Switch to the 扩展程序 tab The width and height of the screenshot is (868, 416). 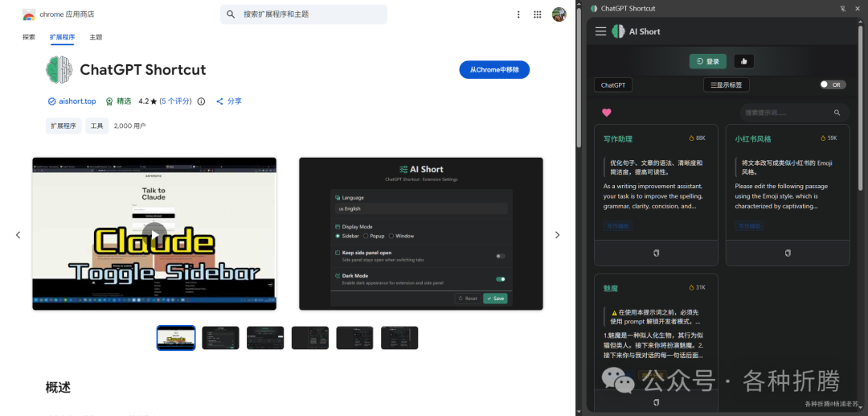click(x=62, y=37)
